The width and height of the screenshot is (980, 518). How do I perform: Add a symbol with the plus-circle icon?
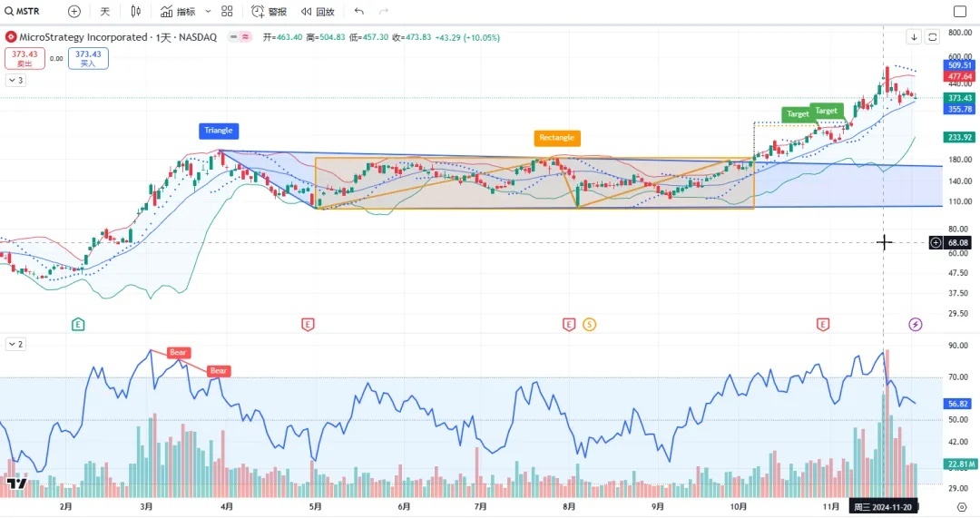click(x=74, y=12)
